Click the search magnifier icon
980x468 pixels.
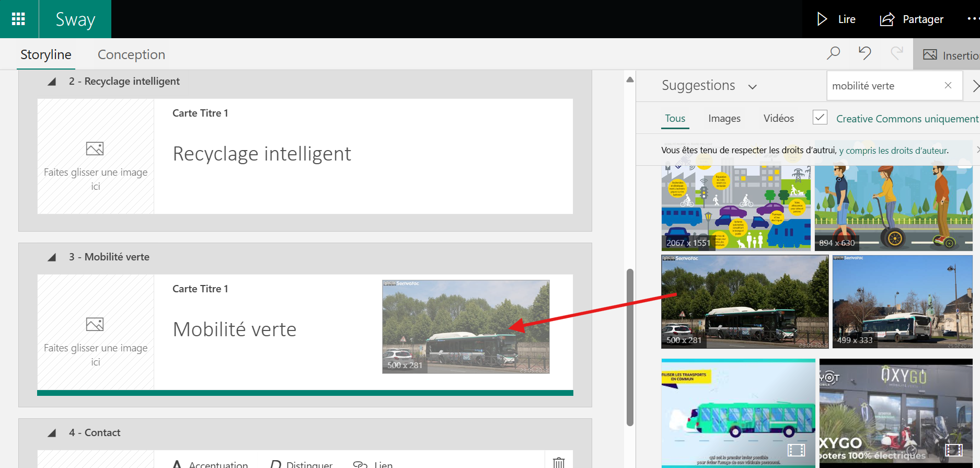pyautogui.click(x=833, y=53)
